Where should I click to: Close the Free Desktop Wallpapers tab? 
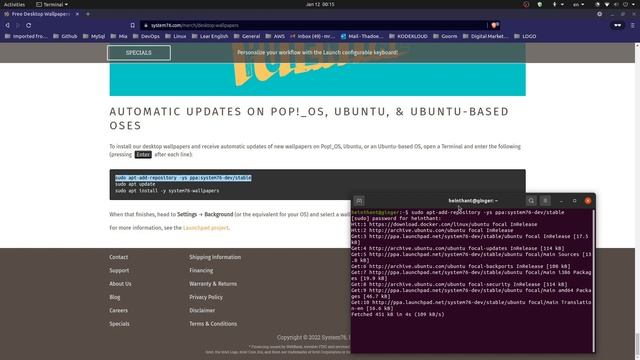click(x=77, y=14)
